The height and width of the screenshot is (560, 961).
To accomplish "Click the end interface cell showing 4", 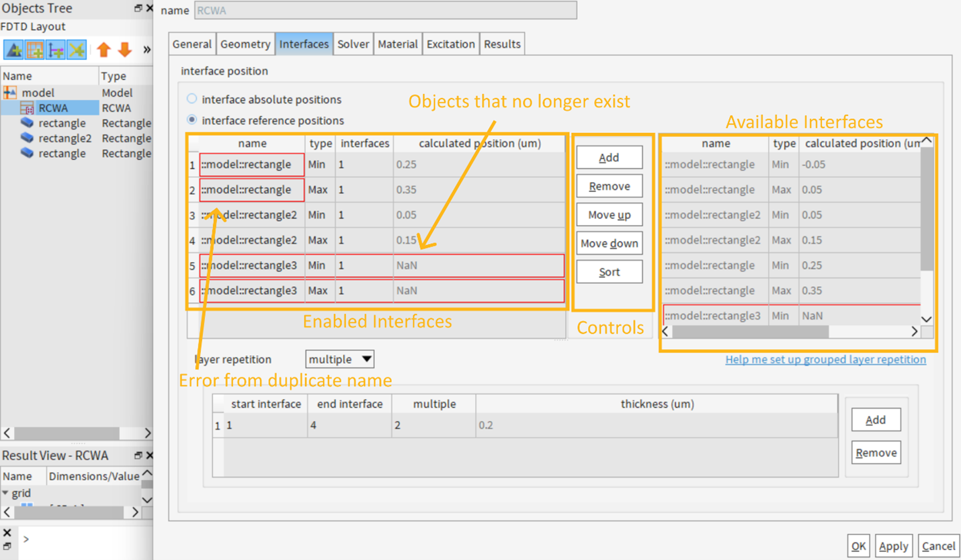I will [x=350, y=426].
